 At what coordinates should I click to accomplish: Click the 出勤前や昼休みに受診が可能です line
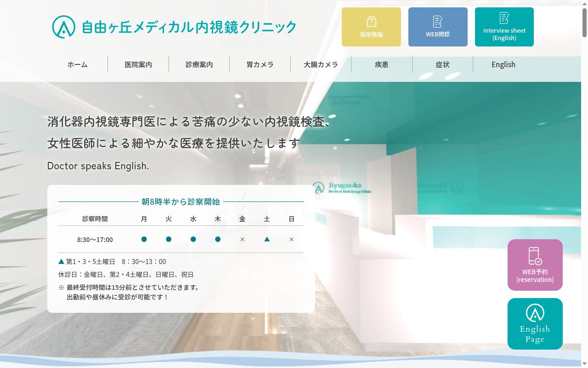tap(118, 297)
